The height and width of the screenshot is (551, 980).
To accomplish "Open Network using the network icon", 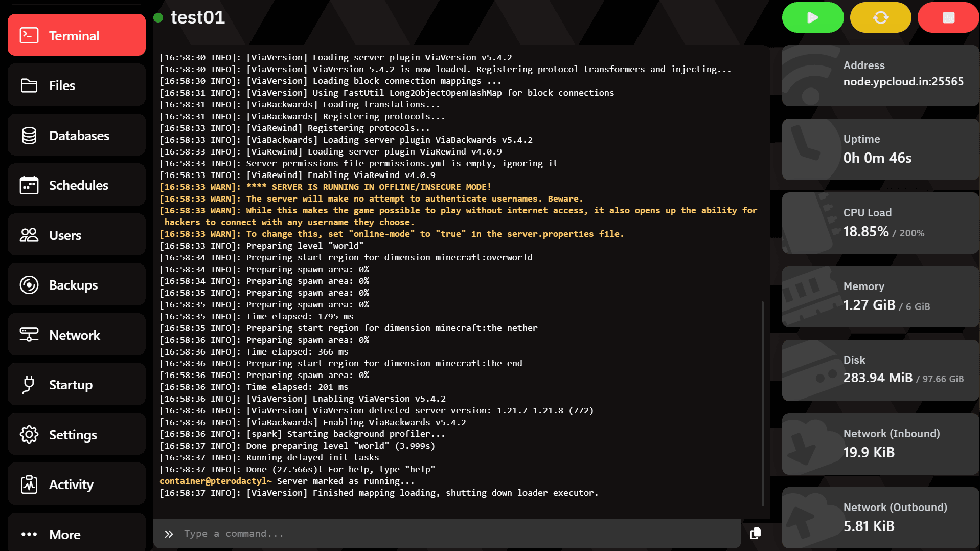I will (29, 335).
